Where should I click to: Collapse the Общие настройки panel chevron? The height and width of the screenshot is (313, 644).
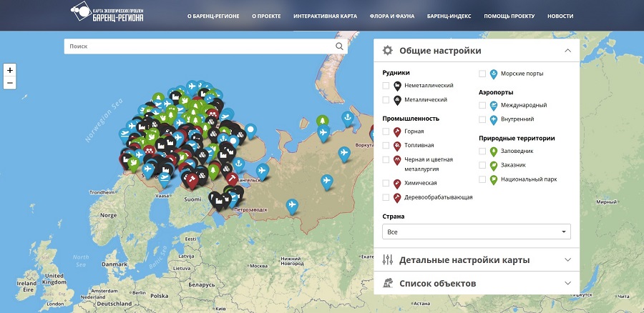tap(568, 51)
